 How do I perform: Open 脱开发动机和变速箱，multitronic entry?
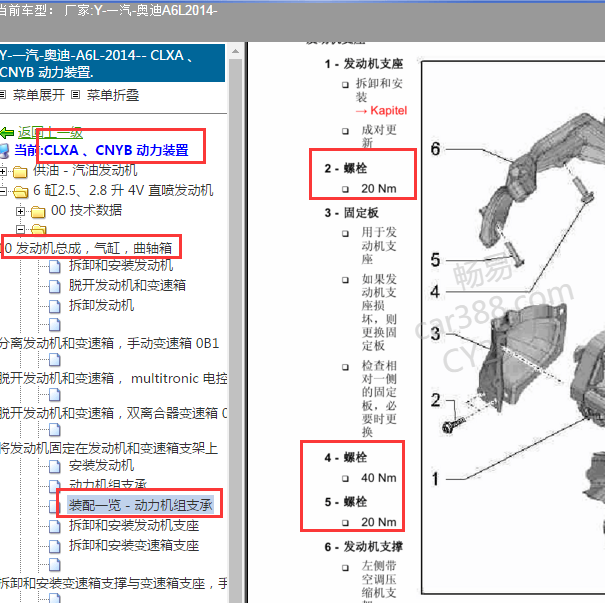pyautogui.click(x=113, y=378)
